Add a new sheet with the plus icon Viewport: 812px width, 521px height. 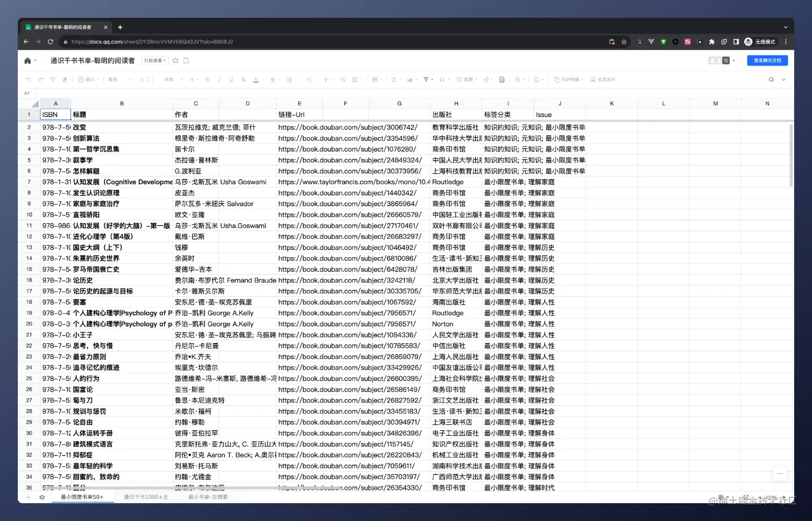point(28,497)
